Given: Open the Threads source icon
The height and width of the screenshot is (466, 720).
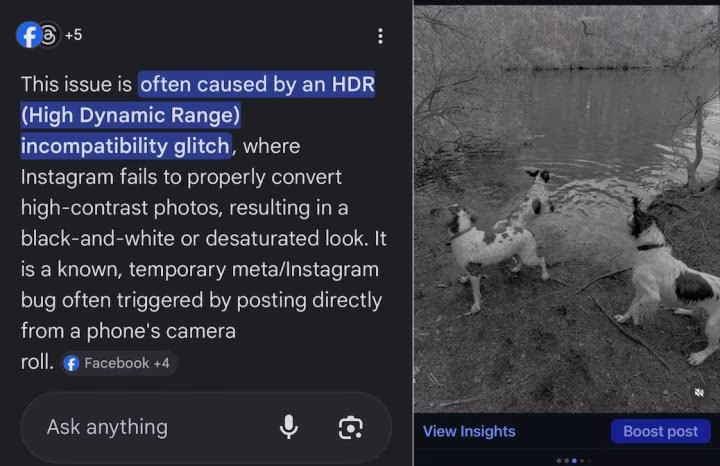Looking at the screenshot, I should [49, 35].
